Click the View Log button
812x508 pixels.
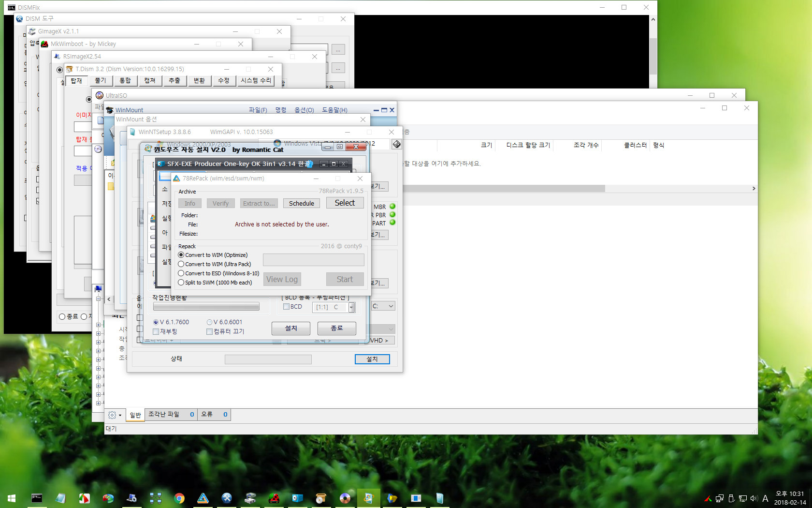point(282,279)
